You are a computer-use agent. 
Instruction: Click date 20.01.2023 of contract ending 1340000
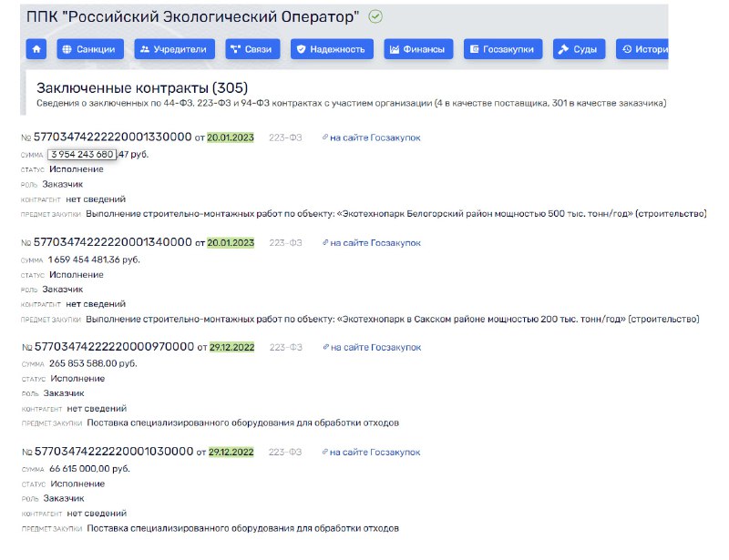(231, 242)
